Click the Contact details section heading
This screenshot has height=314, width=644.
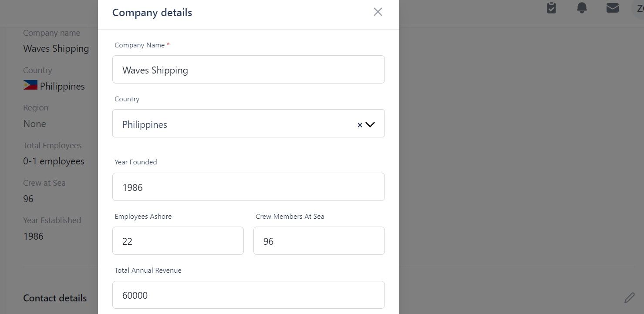pyautogui.click(x=55, y=298)
